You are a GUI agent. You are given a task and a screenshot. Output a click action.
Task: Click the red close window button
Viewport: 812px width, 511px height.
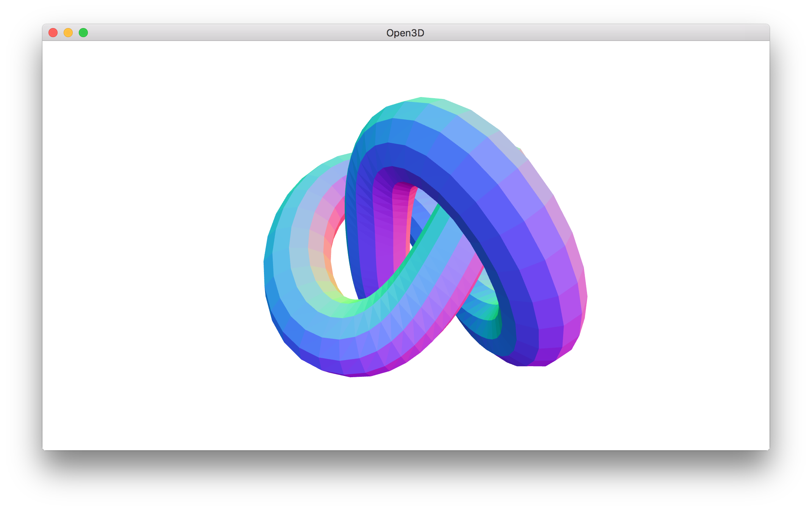(x=53, y=33)
